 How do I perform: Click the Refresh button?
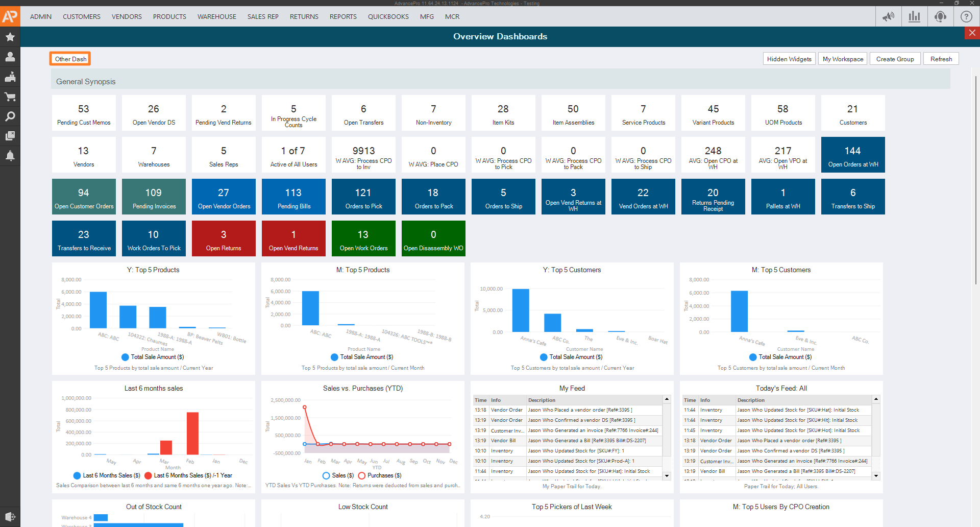(x=941, y=59)
